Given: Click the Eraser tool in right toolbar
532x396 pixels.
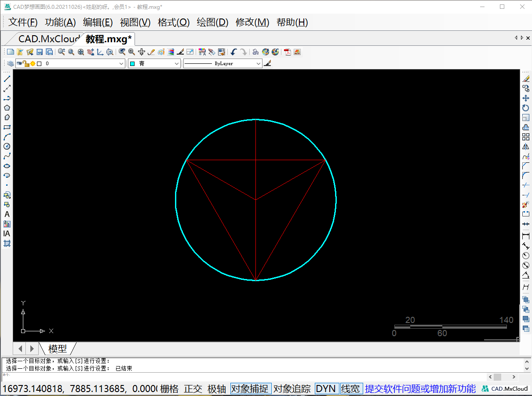Looking at the screenshot, I should (525, 79).
